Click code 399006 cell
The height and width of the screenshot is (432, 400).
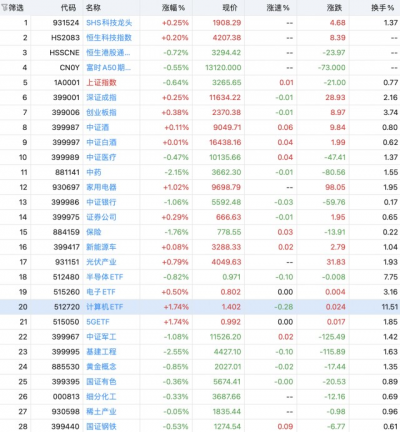coord(66,112)
